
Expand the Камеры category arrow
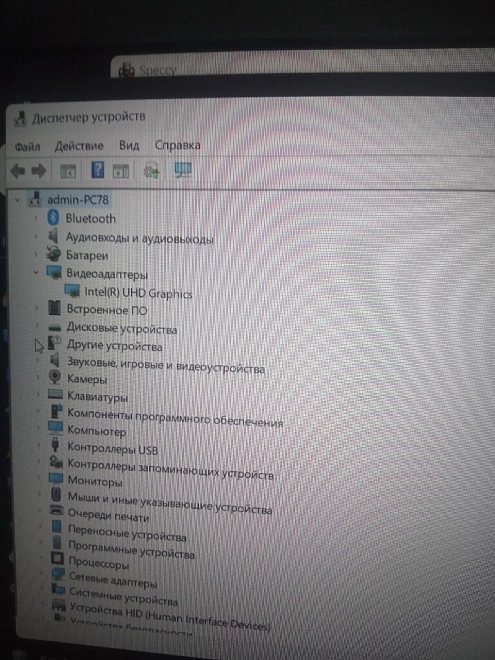(x=37, y=377)
